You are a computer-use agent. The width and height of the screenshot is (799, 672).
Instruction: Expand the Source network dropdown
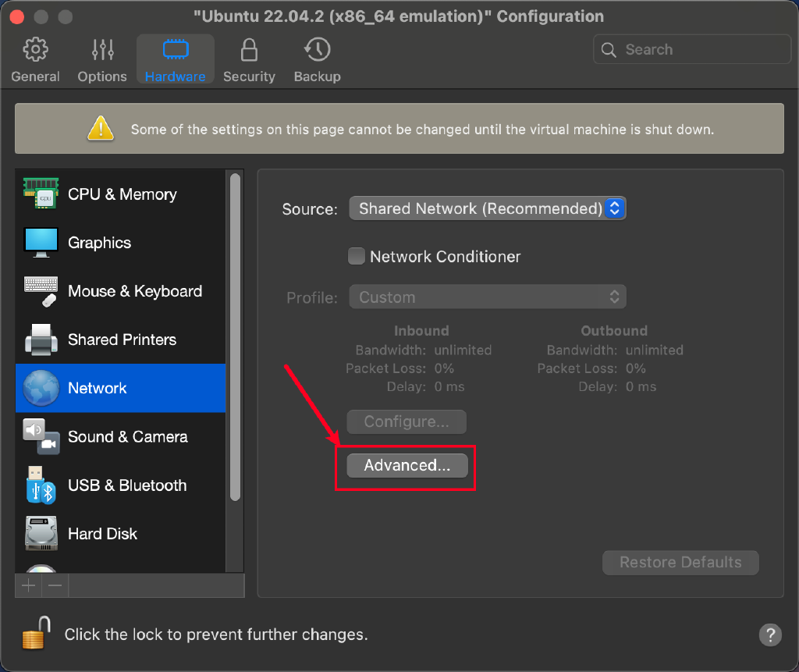[487, 208]
